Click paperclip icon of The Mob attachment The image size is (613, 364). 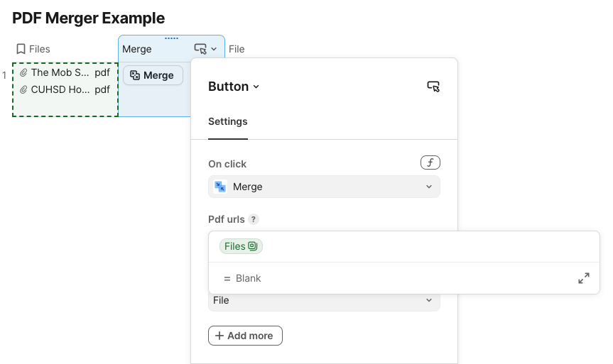point(23,72)
